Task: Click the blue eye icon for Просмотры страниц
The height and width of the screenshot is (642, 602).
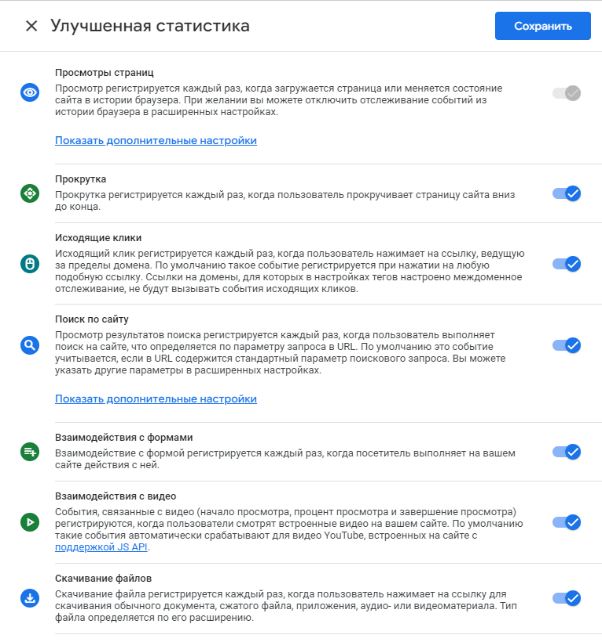Action: (30, 93)
